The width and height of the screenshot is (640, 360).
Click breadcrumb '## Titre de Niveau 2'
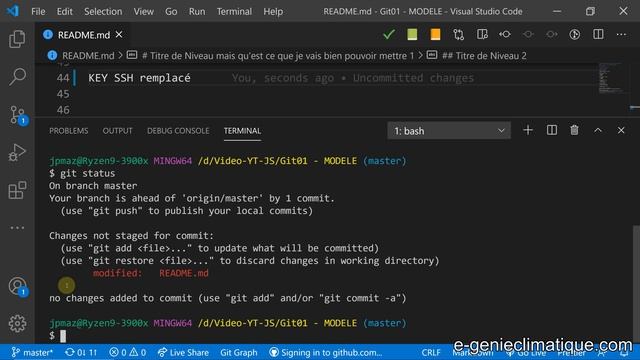[484, 56]
